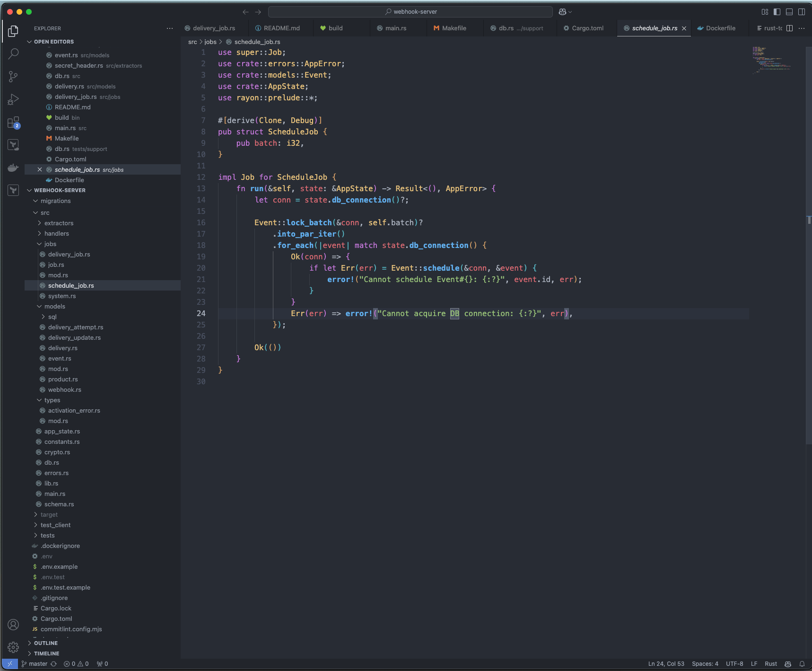Open app_state.rs in the file tree
The image size is (812, 671).
pyautogui.click(x=62, y=431)
